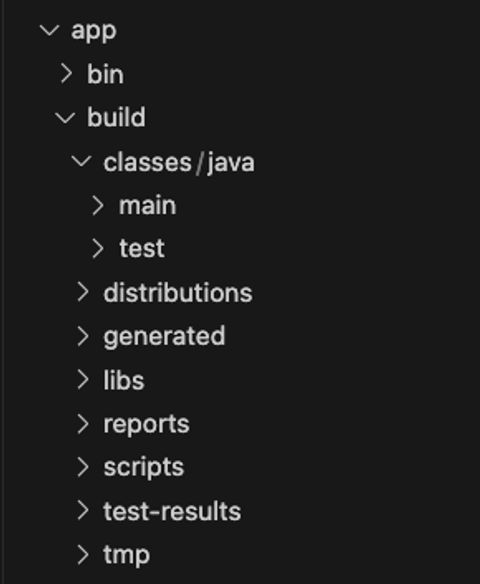Select the build folder label
The image size is (480, 584).
click(x=116, y=117)
